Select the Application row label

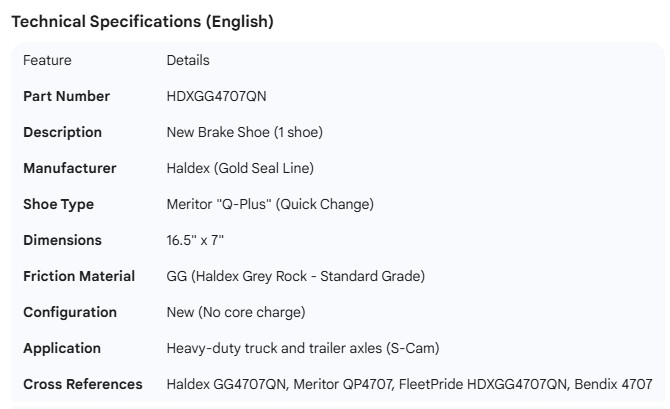(x=62, y=348)
